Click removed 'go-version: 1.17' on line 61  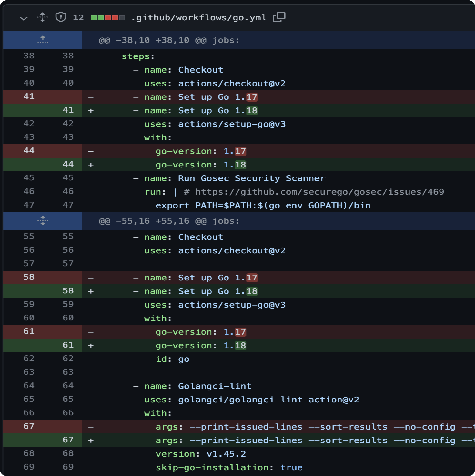[x=201, y=332]
